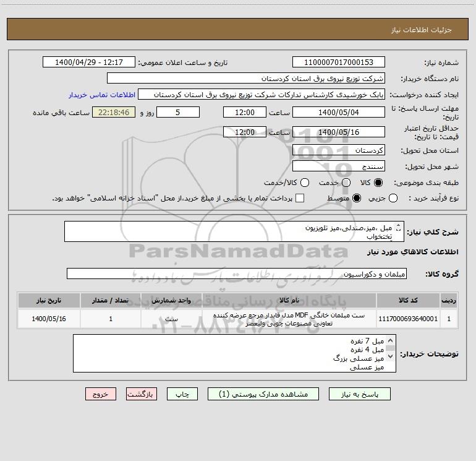Image resolution: width=476 pixels, height=461 pixels.
Task: Click the شماره نیاز field 1100007017000153
Action: pos(339,62)
